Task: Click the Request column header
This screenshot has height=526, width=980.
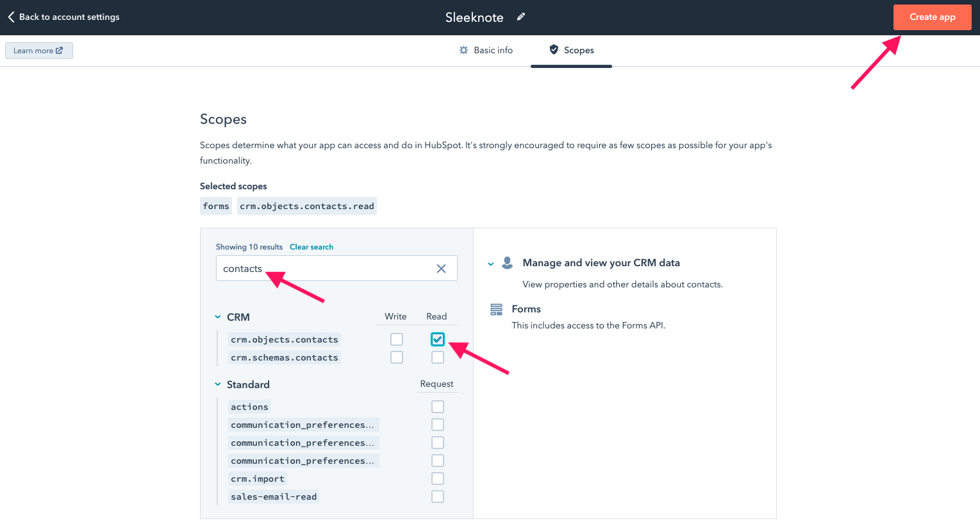Action: 436,384
